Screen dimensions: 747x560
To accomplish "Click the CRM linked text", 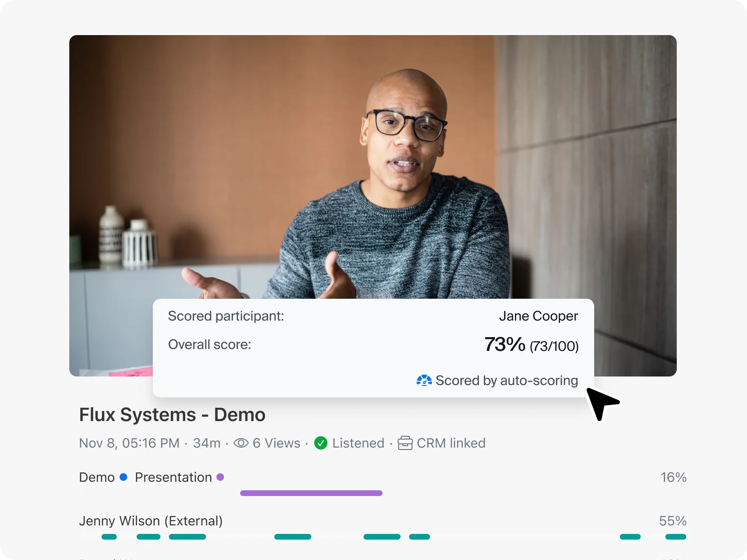I will pyautogui.click(x=451, y=443).
